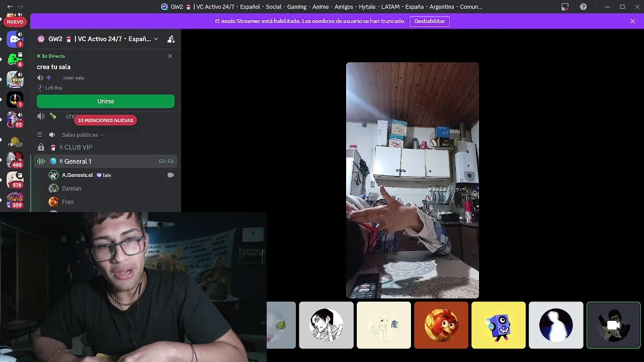Click the camera icon next to A.Genesis.el
This screenshot has height=362, width=644.
tap(171, 175)
